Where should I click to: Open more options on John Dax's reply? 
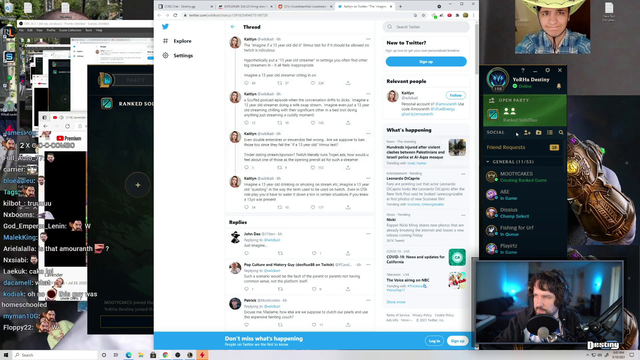(x=368, y=234)
